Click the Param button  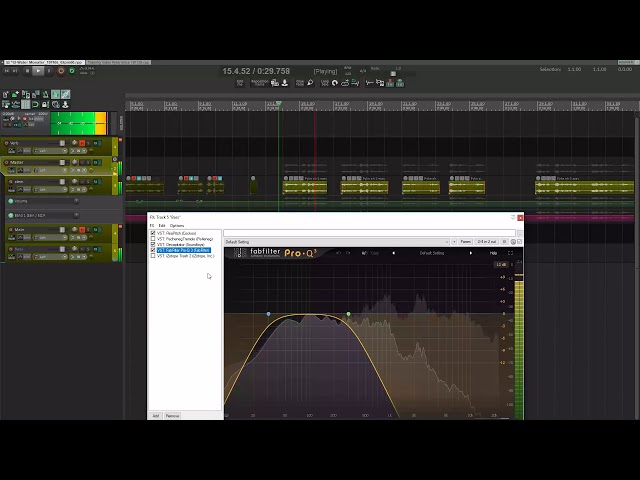click(465, 242)
